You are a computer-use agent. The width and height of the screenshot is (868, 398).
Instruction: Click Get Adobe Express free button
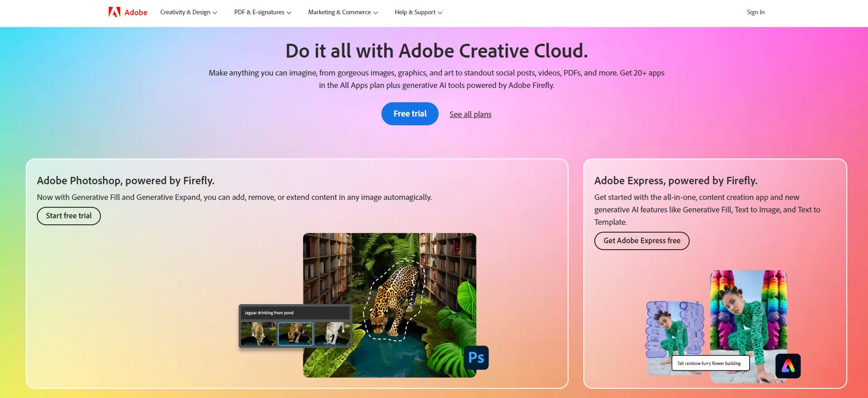coord(641,241)
